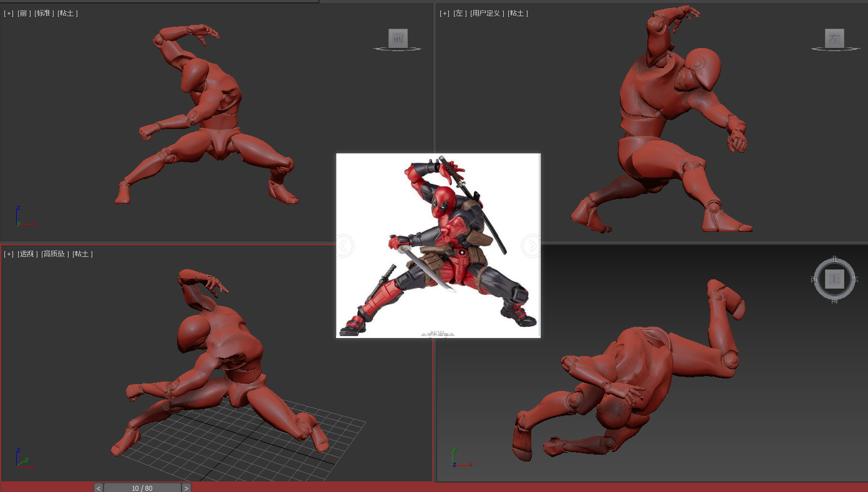The height and width of the screenshot is (492, 868).
Task: Open the [+] menu of the 前 viewport
Action: tap(9, 13)
